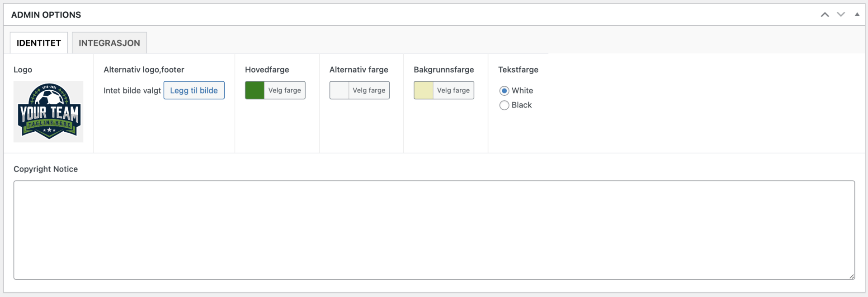
Task: Select the Black text color radio button
Action: (x=504, y=105)
